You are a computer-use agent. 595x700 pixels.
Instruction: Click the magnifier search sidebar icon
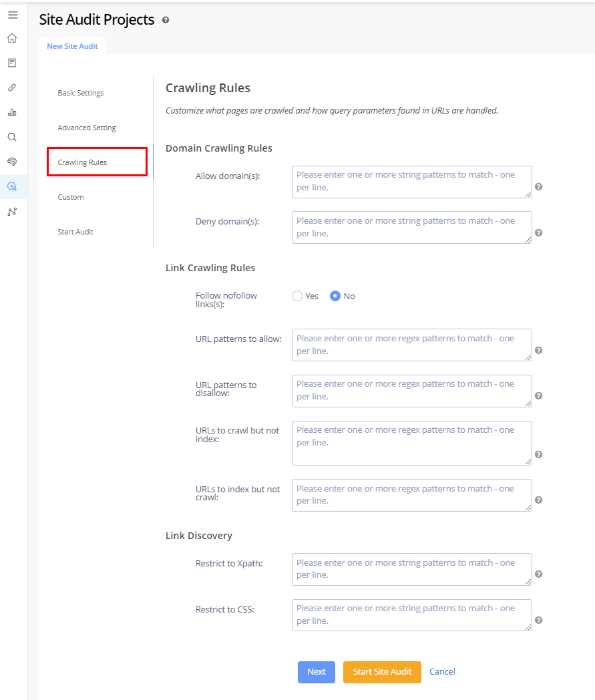pyautogui.click(x=12, y=137)
